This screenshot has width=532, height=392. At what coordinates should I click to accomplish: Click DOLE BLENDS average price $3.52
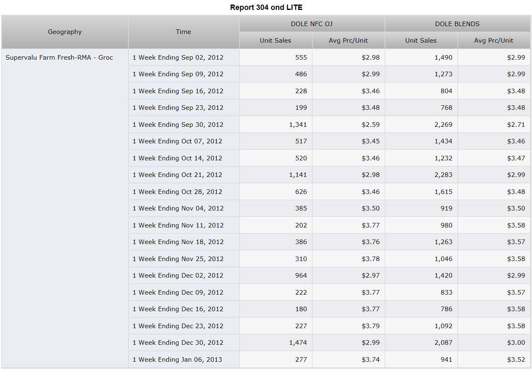click(x=516, y=359)
